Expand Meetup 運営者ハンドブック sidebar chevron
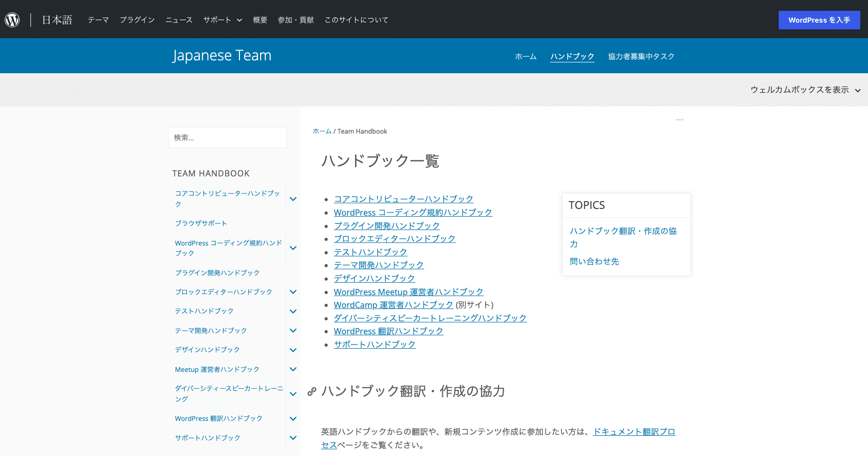 point(293,369)
